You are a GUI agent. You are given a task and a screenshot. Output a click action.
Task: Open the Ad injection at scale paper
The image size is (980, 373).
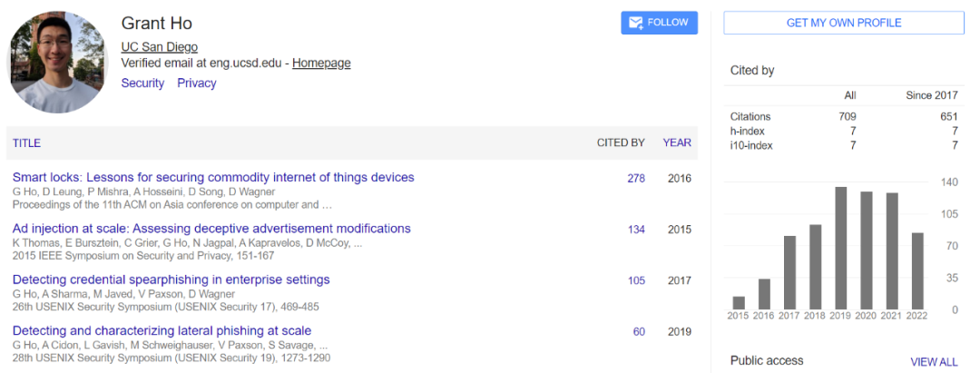(211, 229)
